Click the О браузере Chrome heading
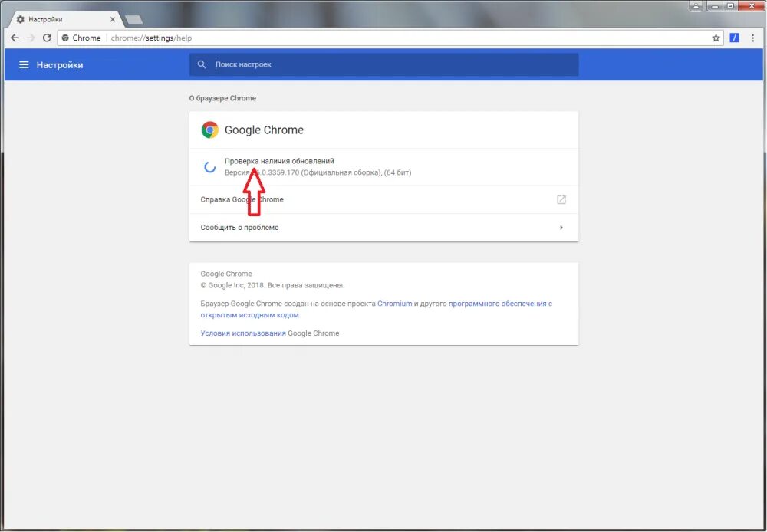767x532 pixels. pyautogui.click(x=222, y=98)
